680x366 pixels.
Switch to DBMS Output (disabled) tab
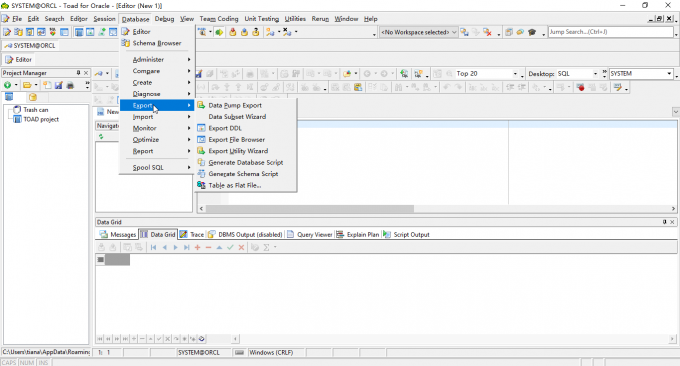click(x=245, y=235)
